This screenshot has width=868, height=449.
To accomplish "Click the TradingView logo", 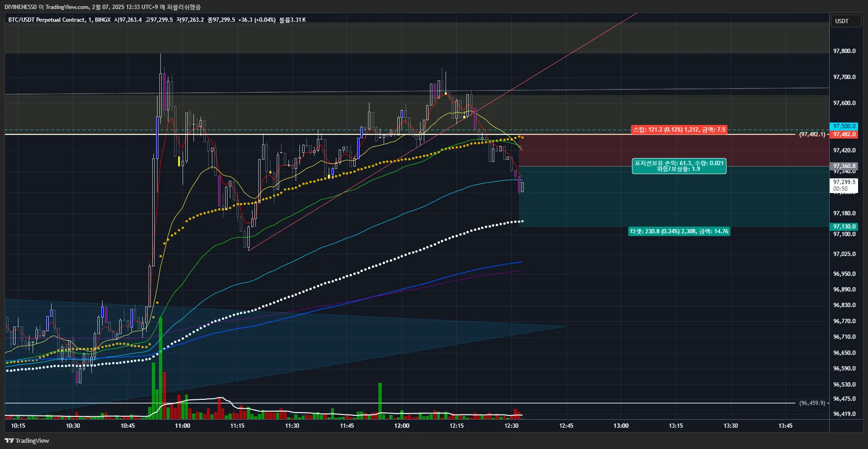I will pos(27,440).
